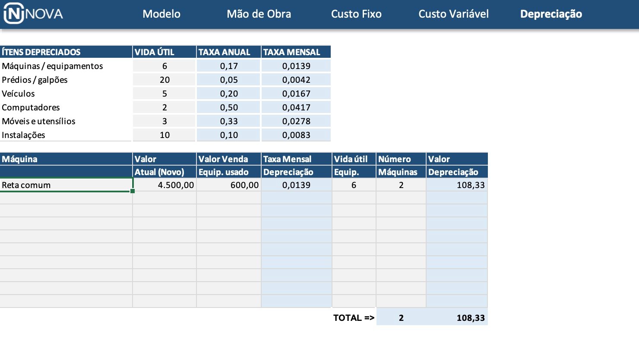Select the Valor Venda cell showing 600,00
Image resolution: width=639 pixels, height=364 pixels.
pos(229,185)
